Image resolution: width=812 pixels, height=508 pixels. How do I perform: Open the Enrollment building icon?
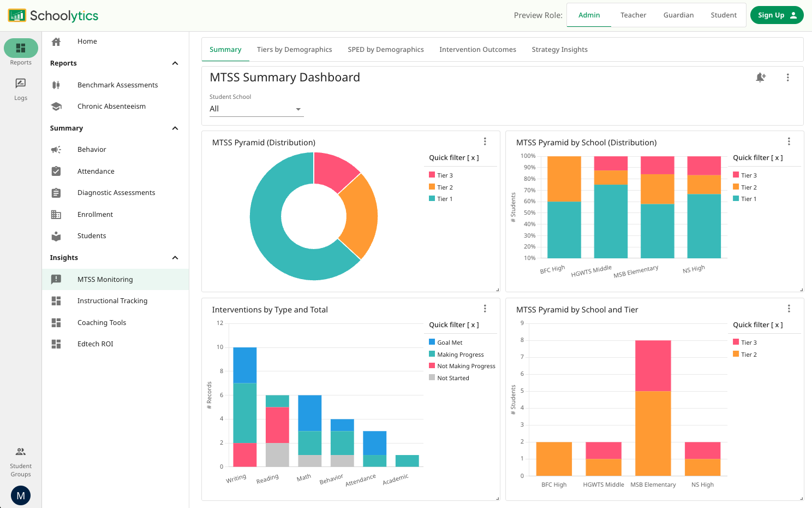(x=56, y=214)
